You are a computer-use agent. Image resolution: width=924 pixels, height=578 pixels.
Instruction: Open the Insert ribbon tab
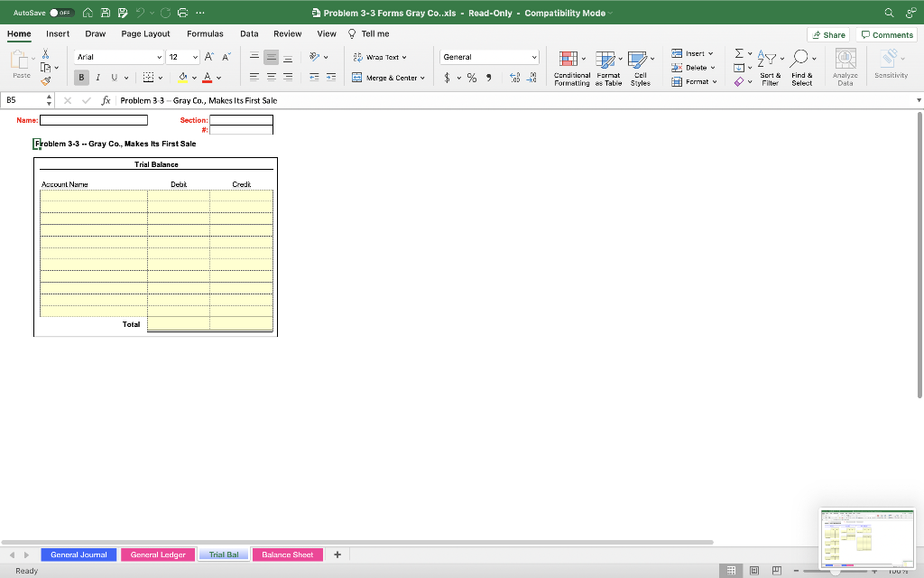58,33
